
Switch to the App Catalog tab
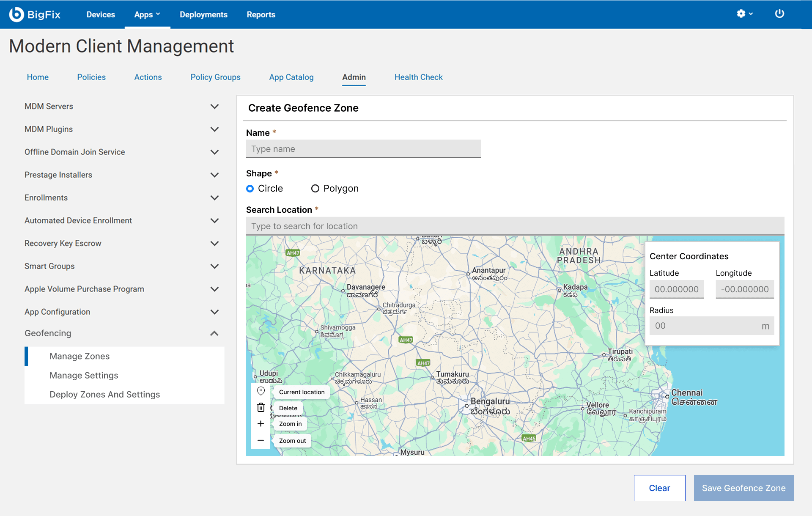291,77
